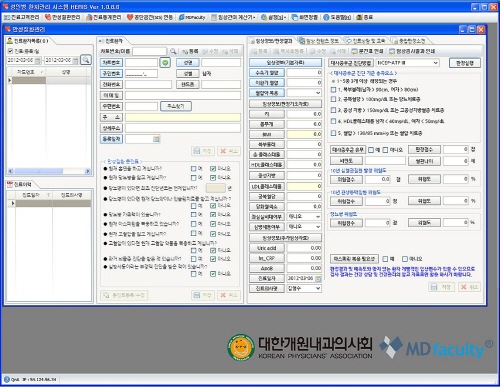This screenshot has width=500, height=387.
Task: Click the magnifier search button beside date range
Action: point(86,60)
